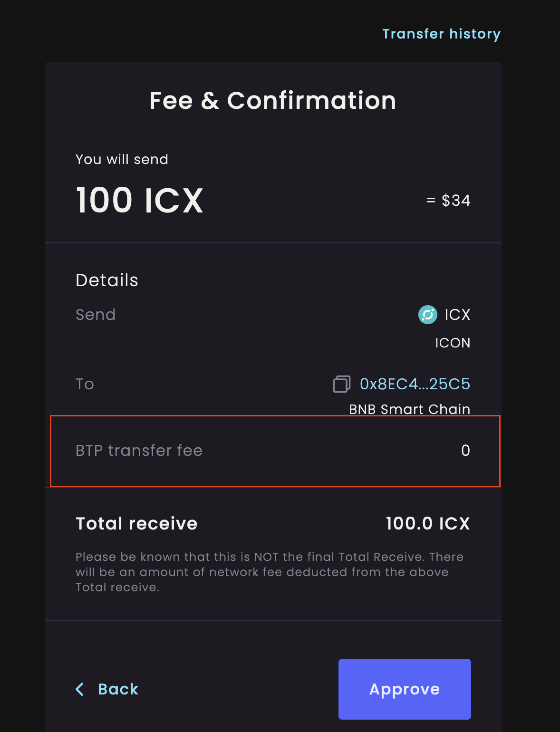Copy the 0x8EC4...25C5 destination address
Image resolution: width=560 pixels, height=732 pixels.
click(414, 384)
